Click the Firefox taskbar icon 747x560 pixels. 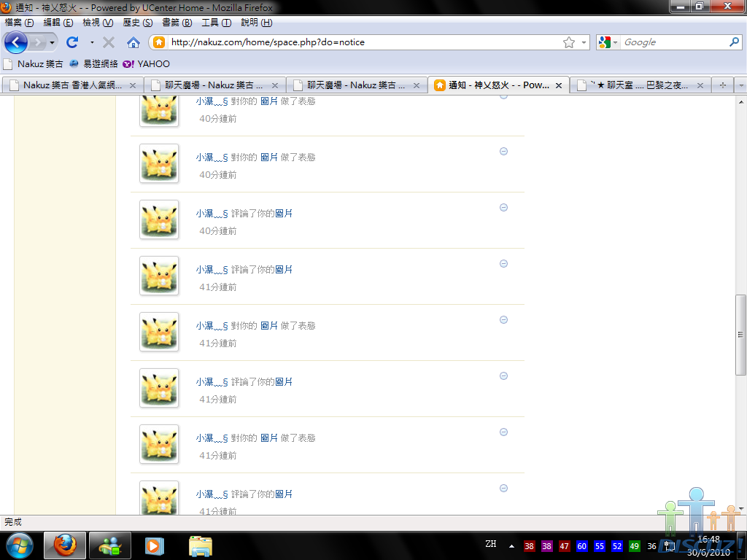[65, 545]
